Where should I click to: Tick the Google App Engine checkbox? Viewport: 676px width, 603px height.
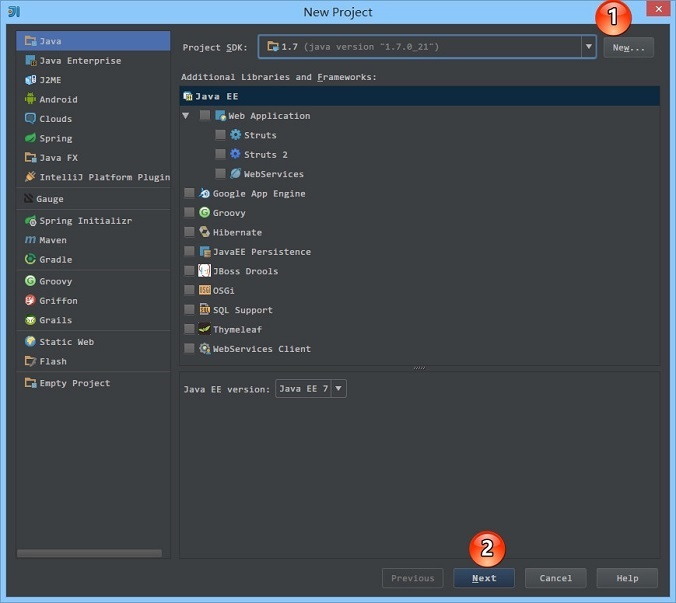pos(189,193)
